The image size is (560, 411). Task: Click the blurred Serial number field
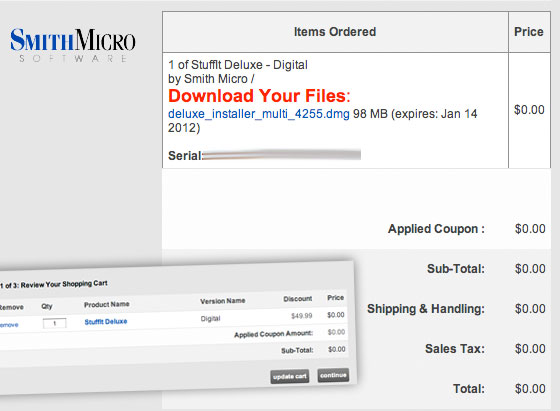tap(282, 155)
